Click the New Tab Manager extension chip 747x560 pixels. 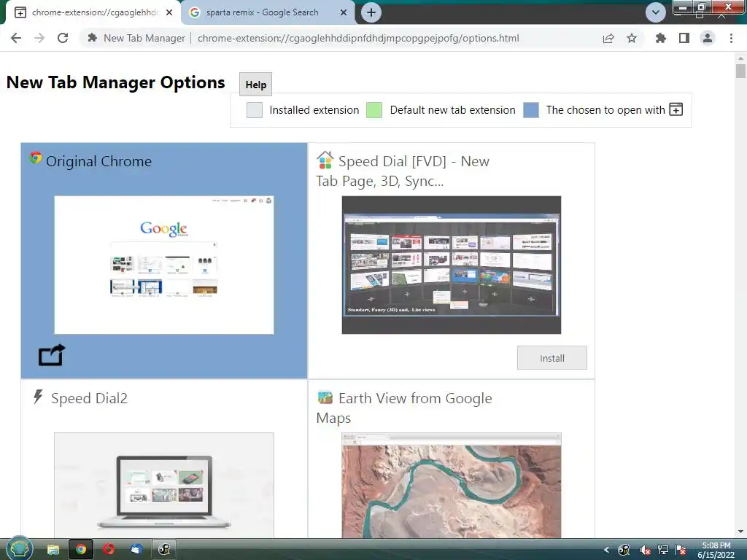(136, 38)
